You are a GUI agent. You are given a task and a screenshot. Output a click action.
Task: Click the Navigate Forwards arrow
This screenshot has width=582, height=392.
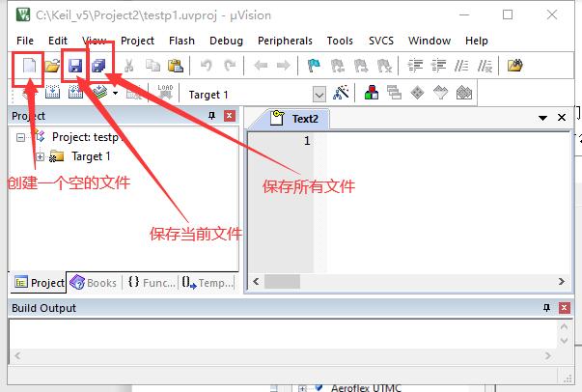(283, 66)
